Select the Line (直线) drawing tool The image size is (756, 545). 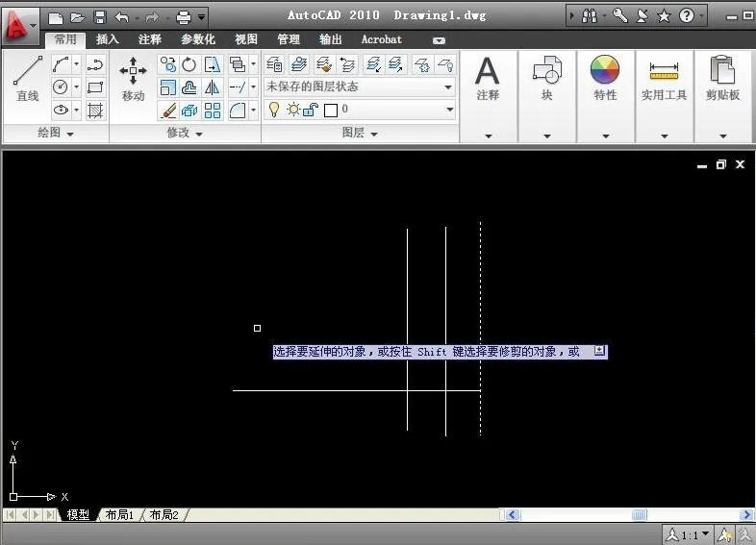[x=27, y=79]
